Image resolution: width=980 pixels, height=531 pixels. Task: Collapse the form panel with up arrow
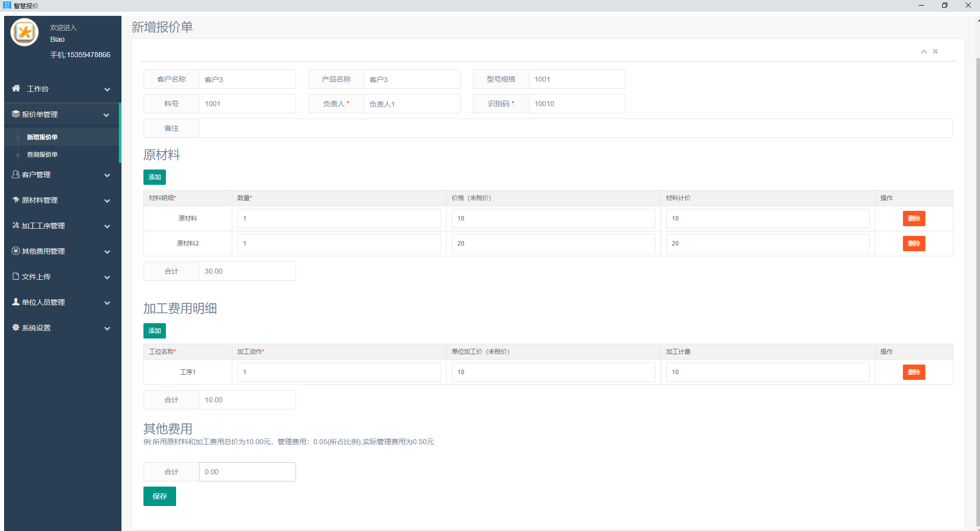[x=923, y=51]
